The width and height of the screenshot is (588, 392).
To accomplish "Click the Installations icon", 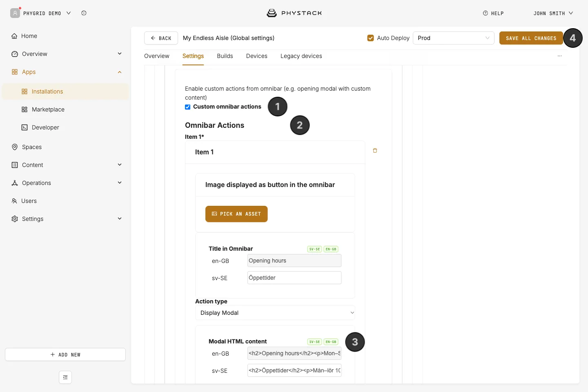I will 24,91.
